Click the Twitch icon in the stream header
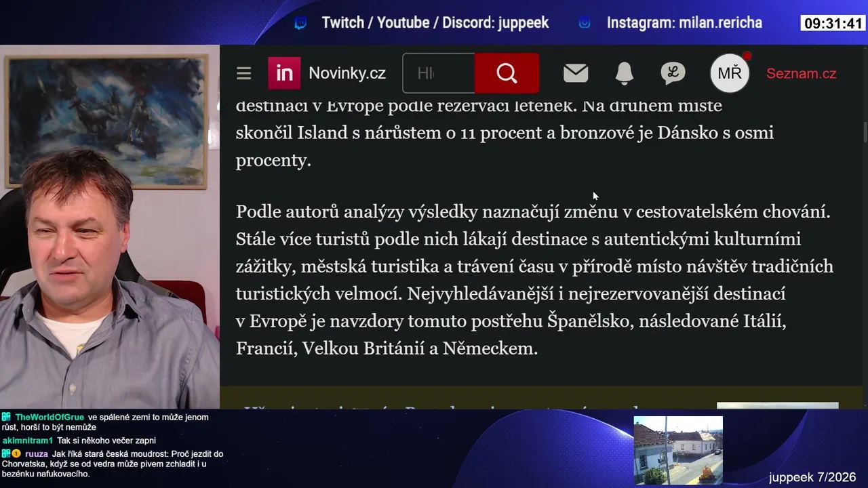The height and width of the screenshot is (488, 868). tap(300, 23)
